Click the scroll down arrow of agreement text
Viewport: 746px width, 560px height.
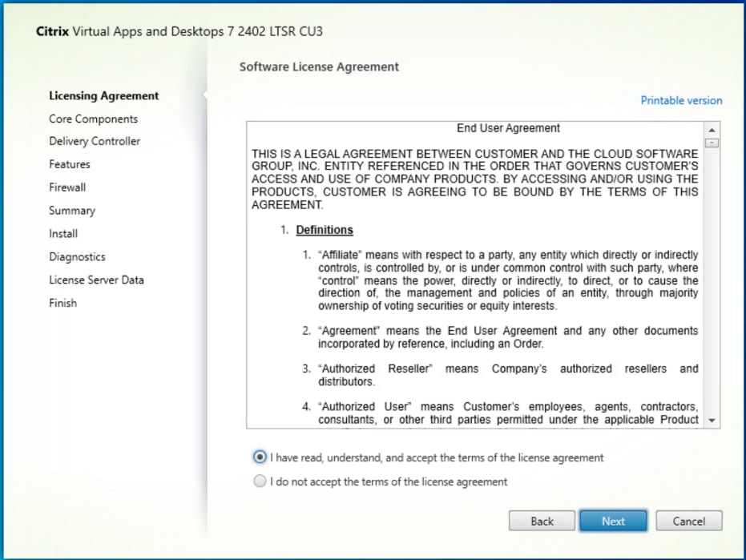pyautogui.click(x=712, y=421)
